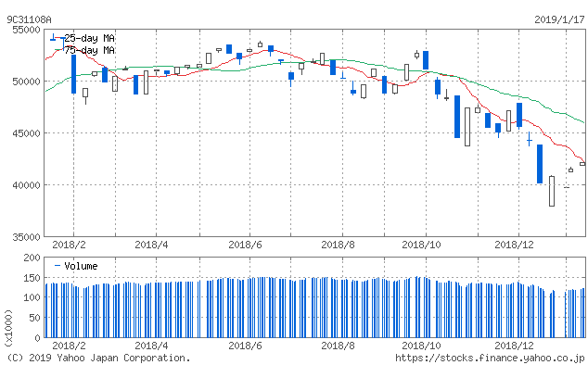
Task: Click the "Volume" legend label
Action: 81,266
